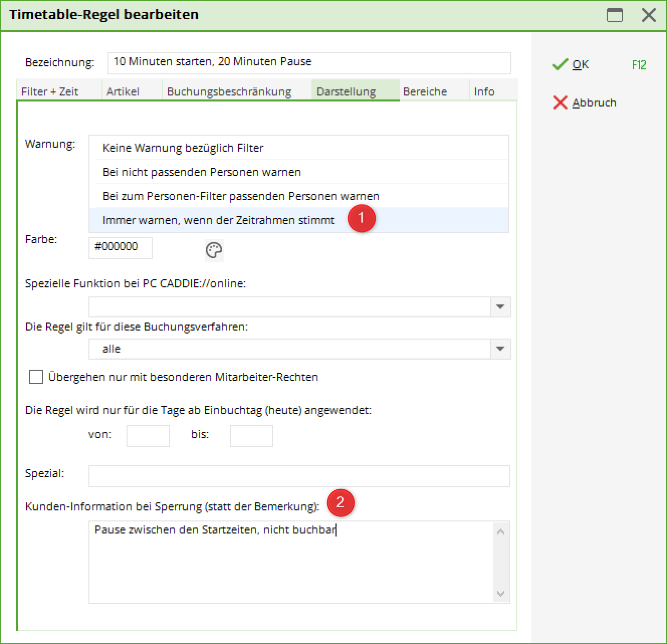Enable Übergehen nur mit besonderen Mitarbeiter-Rechten
The image size is (667, 644).
[36, 377]
